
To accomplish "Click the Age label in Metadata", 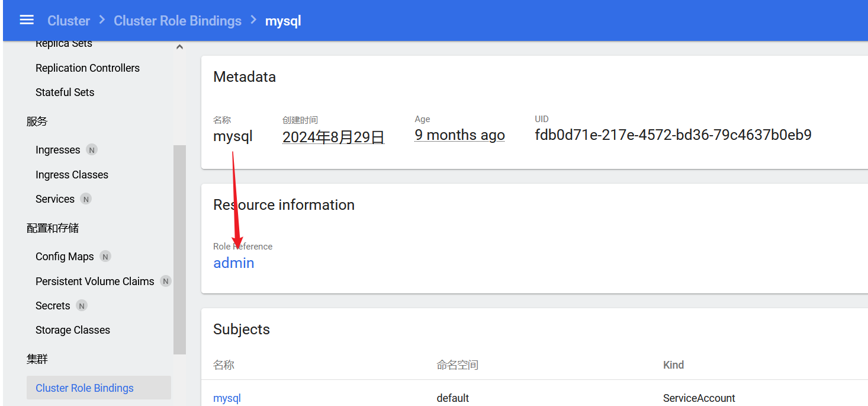I will [422, 120].
